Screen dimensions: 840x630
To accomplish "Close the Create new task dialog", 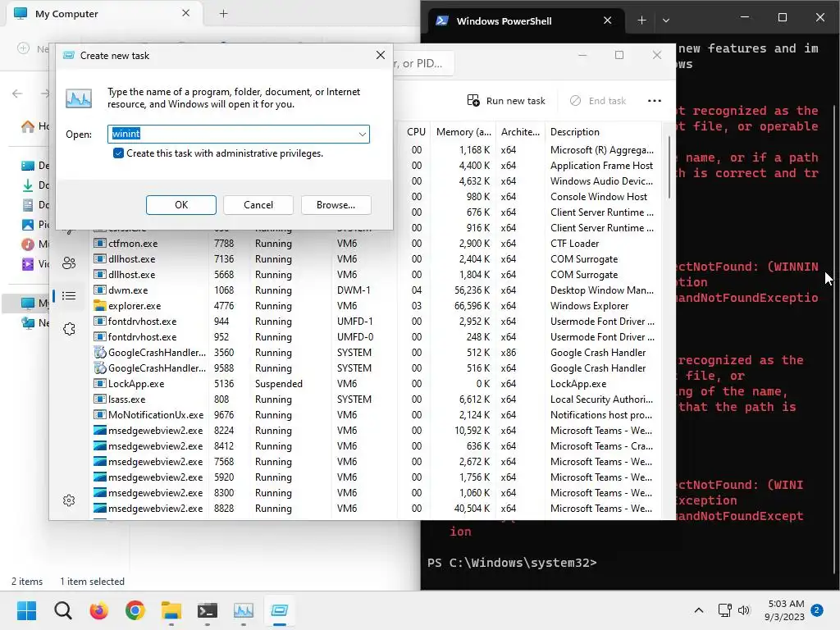I will tap(381, 55).
